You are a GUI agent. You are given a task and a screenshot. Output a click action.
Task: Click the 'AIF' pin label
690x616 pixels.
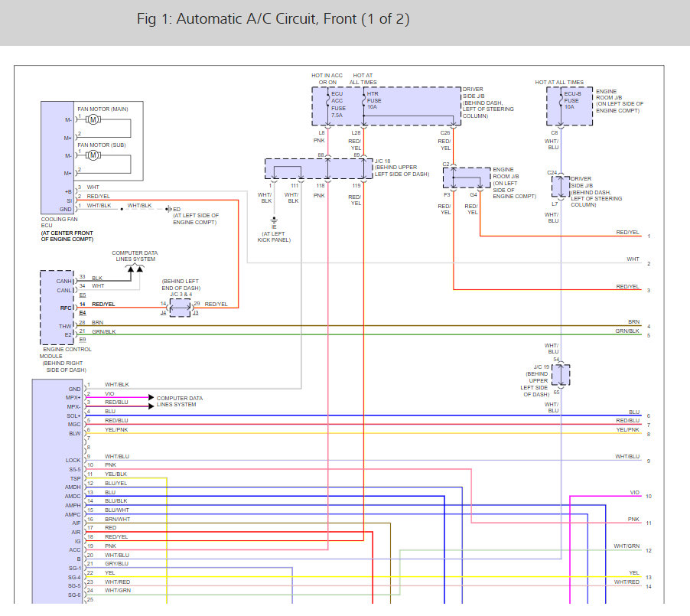[x=76, y=523]
